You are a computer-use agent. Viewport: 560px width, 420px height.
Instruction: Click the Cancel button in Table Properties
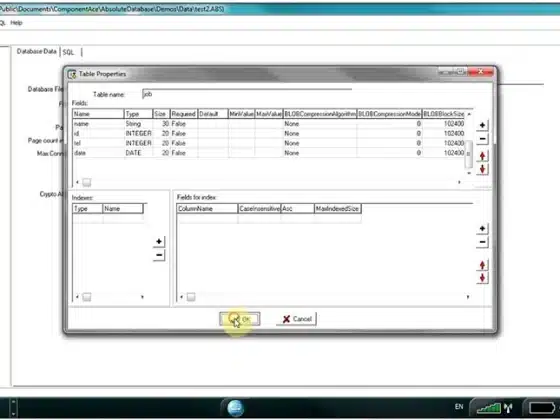296,319
